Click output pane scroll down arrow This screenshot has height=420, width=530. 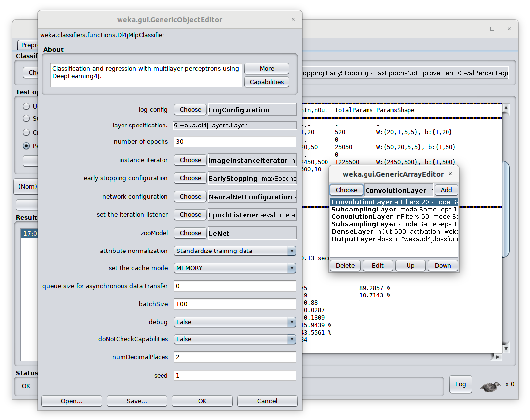[506, 349]
